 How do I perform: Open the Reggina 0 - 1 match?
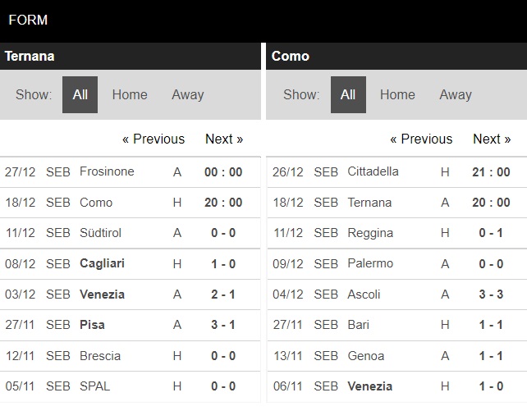click(397, 233)
